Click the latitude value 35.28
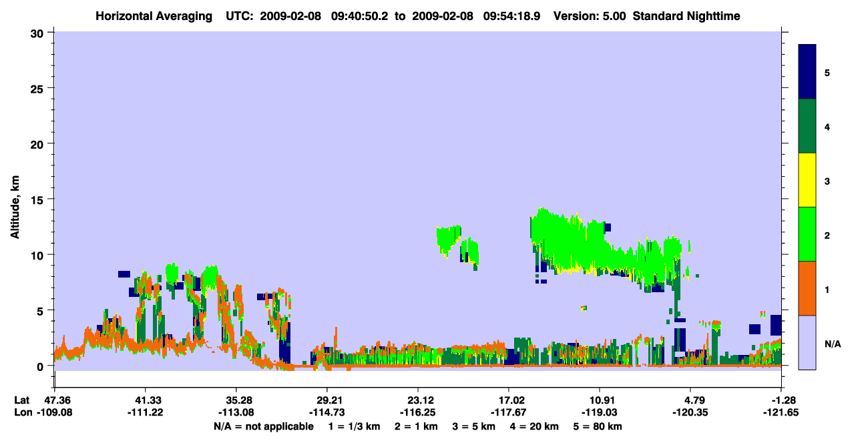 click(236, 400)
